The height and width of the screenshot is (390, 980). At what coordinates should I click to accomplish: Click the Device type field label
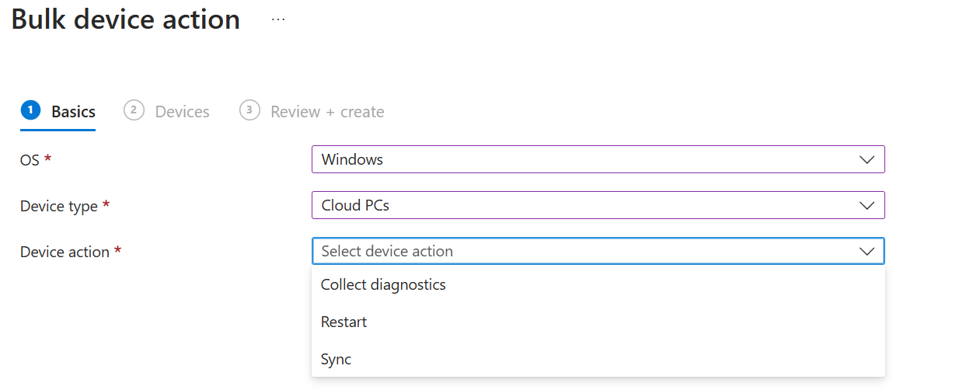point(59,206)
